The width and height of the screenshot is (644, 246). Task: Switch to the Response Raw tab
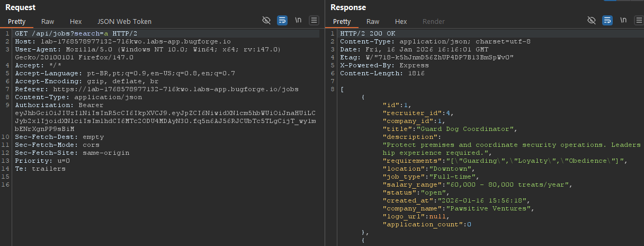pyautogui.click(x=373, y=22)
